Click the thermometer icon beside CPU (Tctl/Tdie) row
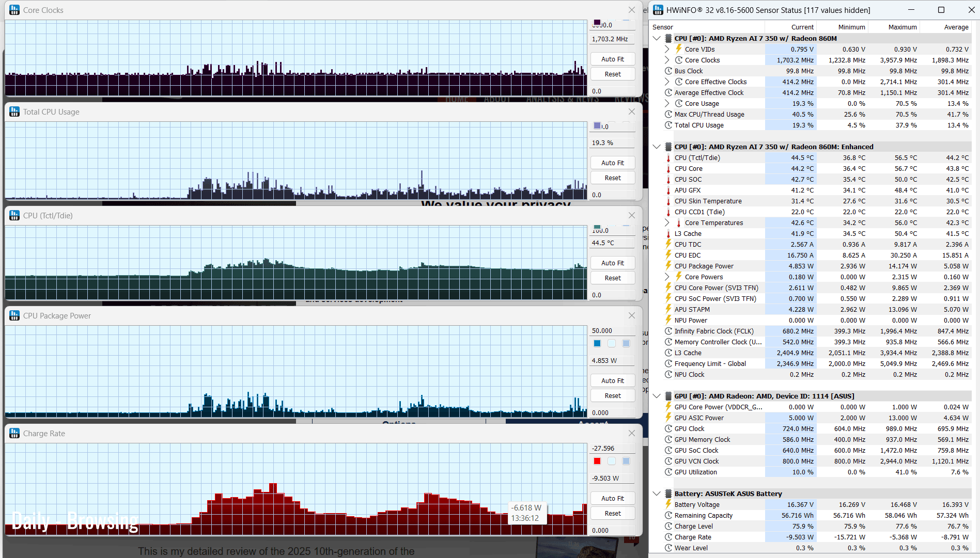 tap(668, 157)
